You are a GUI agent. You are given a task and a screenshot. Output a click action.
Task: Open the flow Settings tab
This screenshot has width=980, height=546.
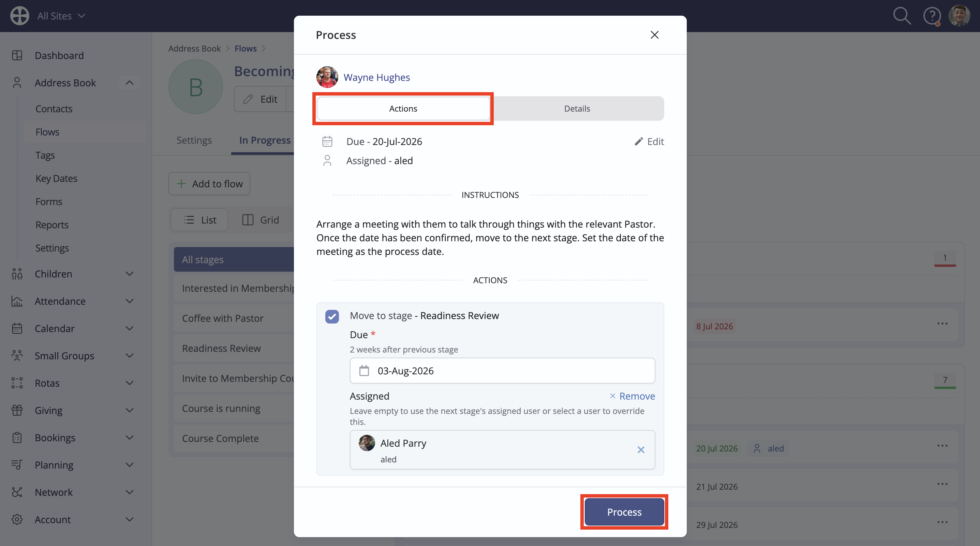point(194,140)
